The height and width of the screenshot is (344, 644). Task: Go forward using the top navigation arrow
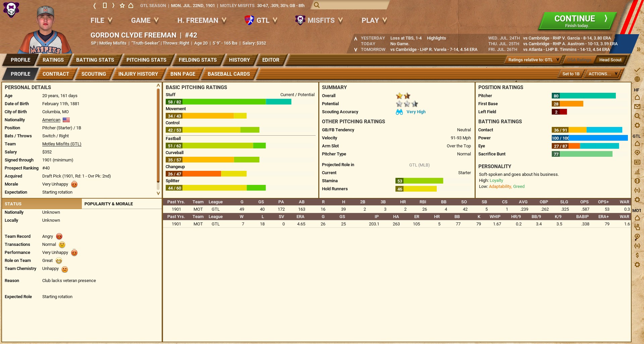tap(113, 5)
